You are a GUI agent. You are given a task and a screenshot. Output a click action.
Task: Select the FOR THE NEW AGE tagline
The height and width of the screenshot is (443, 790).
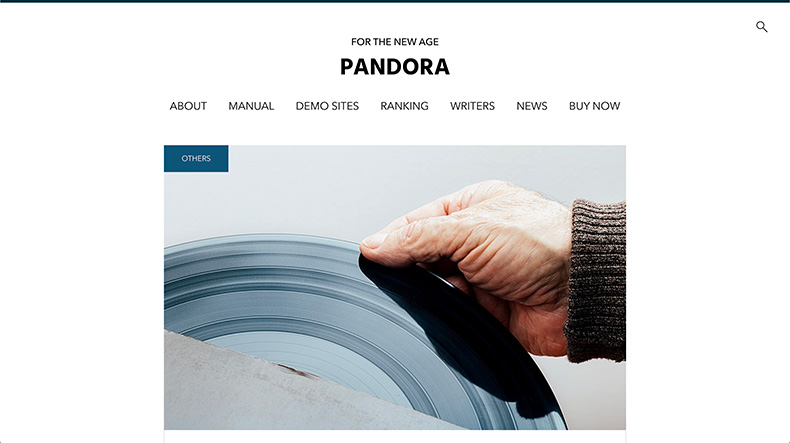click(394, 42)
